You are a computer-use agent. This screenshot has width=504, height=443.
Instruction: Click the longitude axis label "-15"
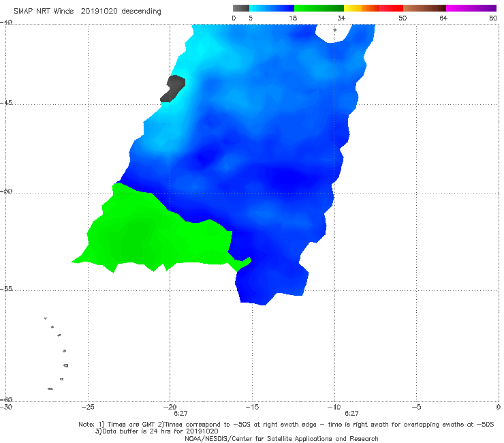(x=252, y=407)
